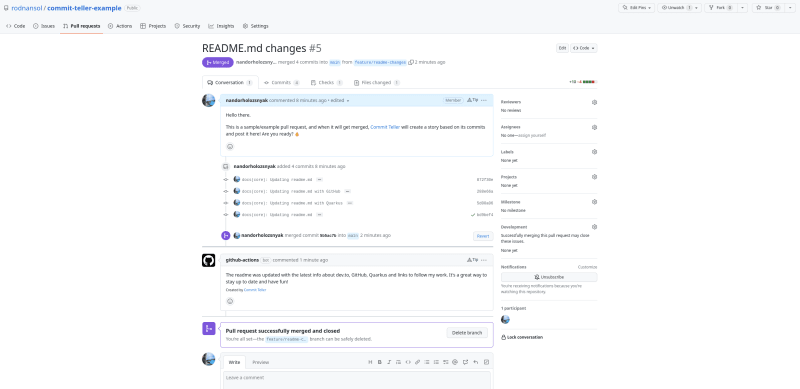
Task: Open the Labels gear settings
Action: (x=594, y=152)
